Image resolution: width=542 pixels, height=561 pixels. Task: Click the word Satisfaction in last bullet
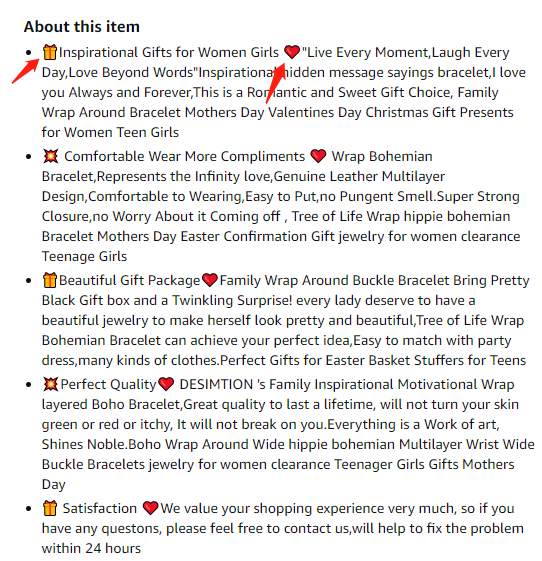[x=100, y=508]
